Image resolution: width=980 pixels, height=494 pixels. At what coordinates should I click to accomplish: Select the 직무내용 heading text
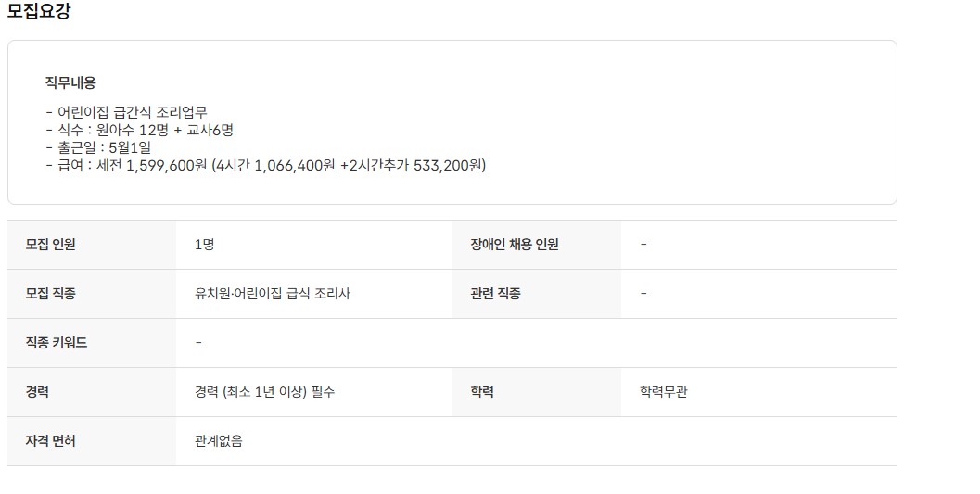pyautogui.click(x=70, y=82)
